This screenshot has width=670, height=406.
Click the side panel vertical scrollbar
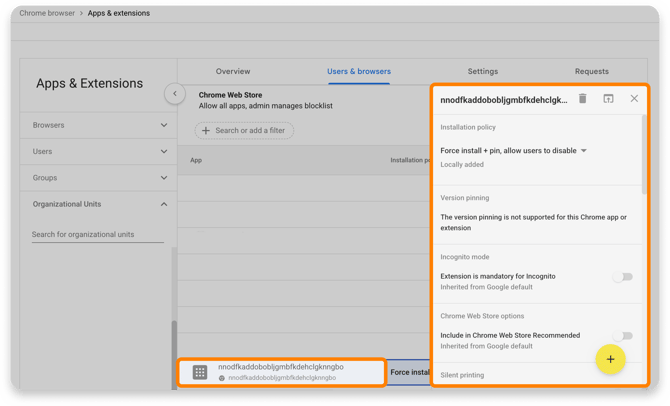[644, 155]
